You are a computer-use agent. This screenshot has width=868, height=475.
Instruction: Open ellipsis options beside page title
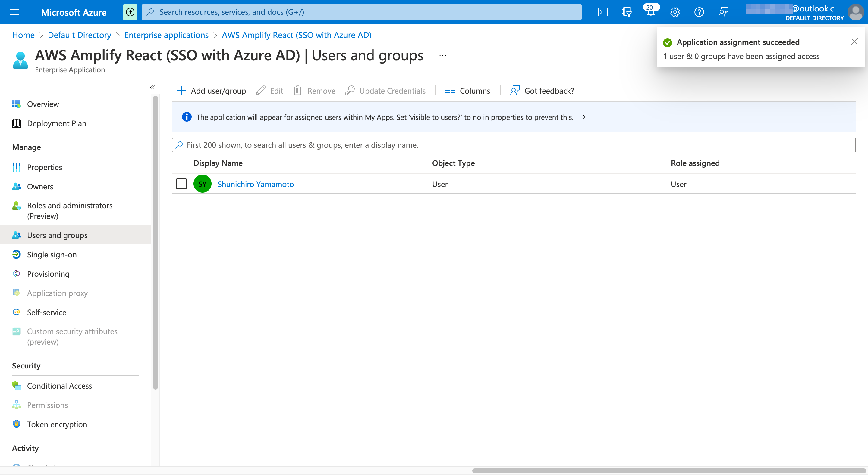tap(442, 55)
